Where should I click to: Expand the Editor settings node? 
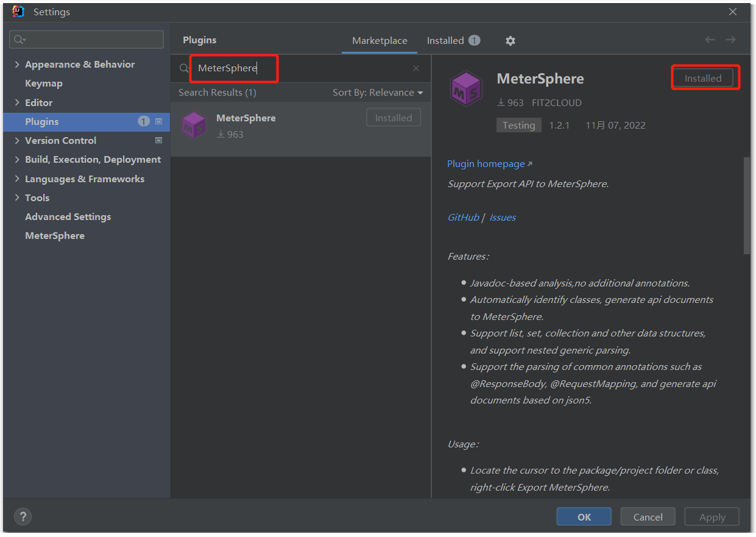tap(17, 102)
